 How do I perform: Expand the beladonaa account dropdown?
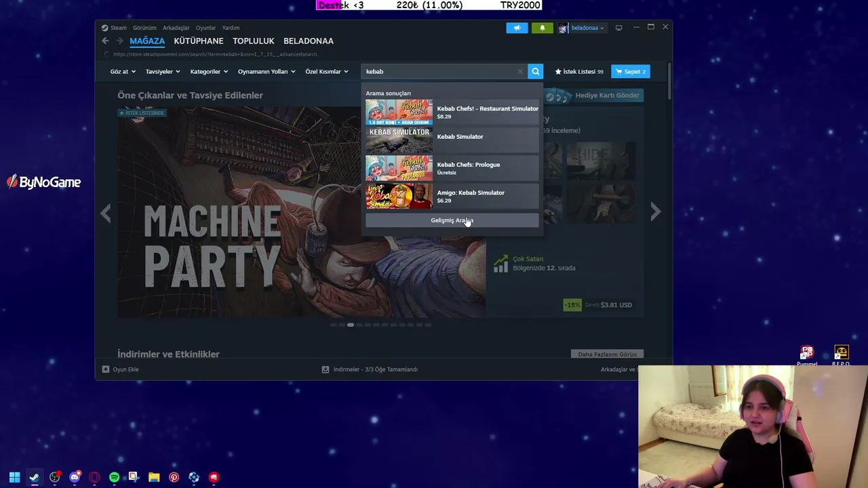(x=587, y=28)
